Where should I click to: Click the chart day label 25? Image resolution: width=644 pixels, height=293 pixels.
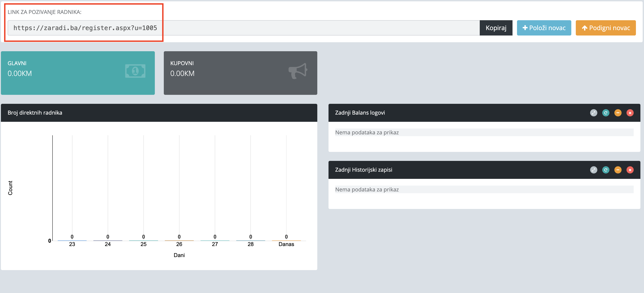pos(144,244)
